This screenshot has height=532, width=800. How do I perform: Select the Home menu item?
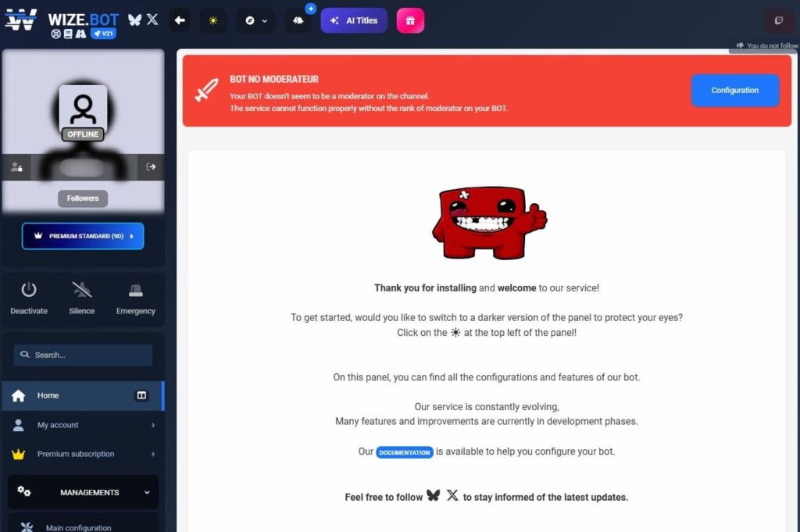83,396
